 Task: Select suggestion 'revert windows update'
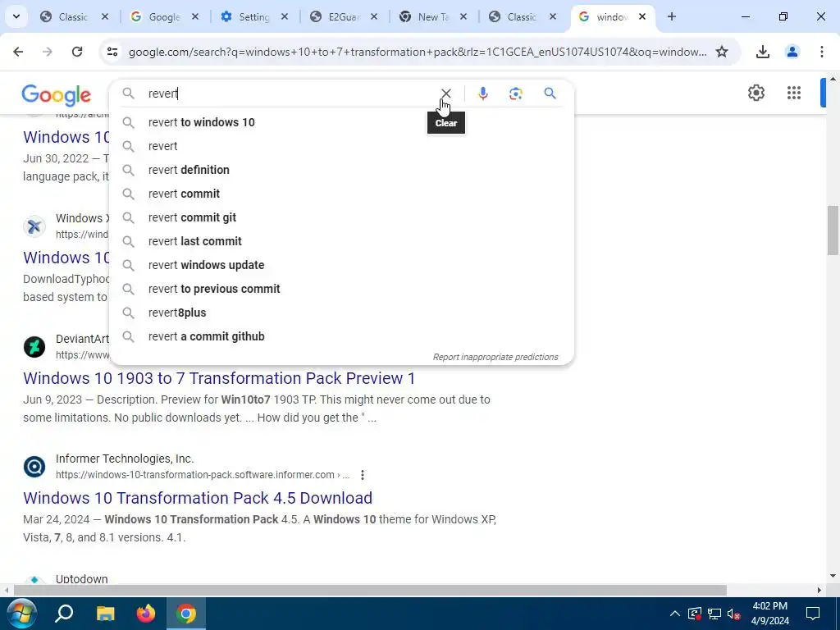tap(341, 265)
